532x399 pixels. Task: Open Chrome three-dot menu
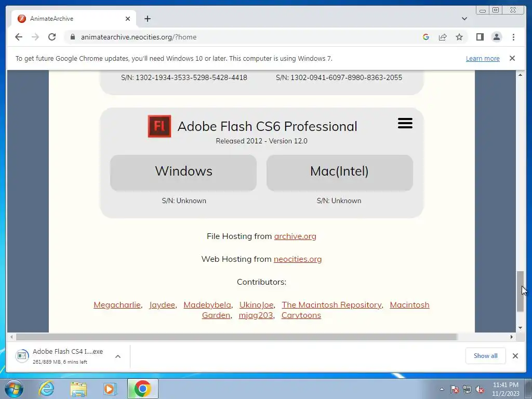pyautogui.click(x=513, y=37)
